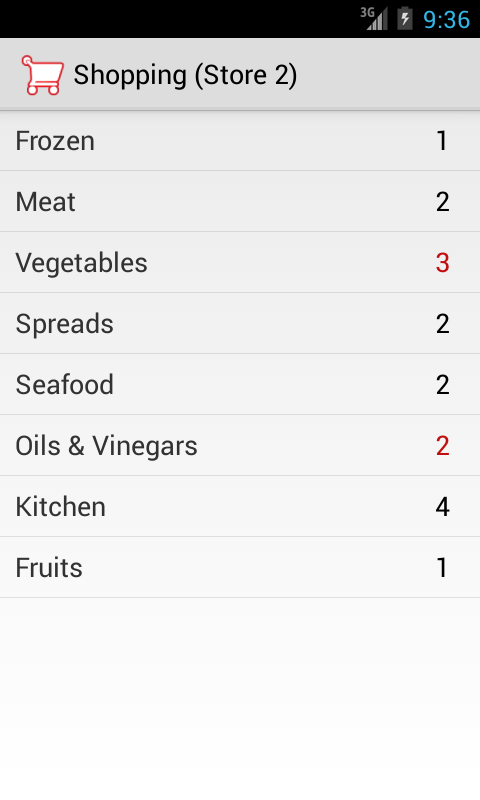Tap the red count 2 beside Oils & Vinegars
This screenshot has width=480, height=800.
point(443,446)
